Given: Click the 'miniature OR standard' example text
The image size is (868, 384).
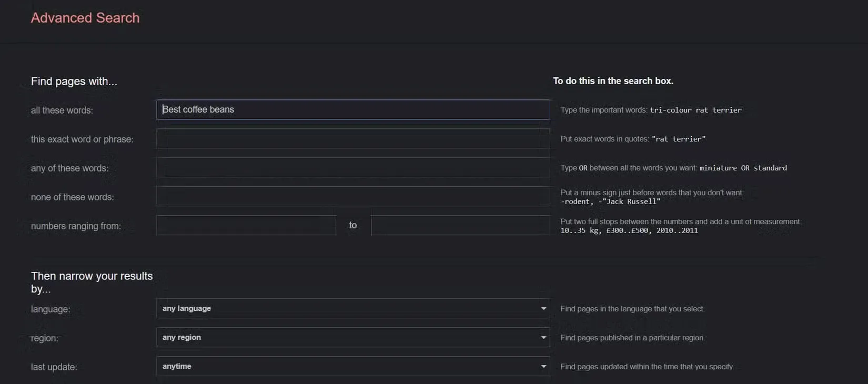Looking at the screenshot, I should pos(743,168).
